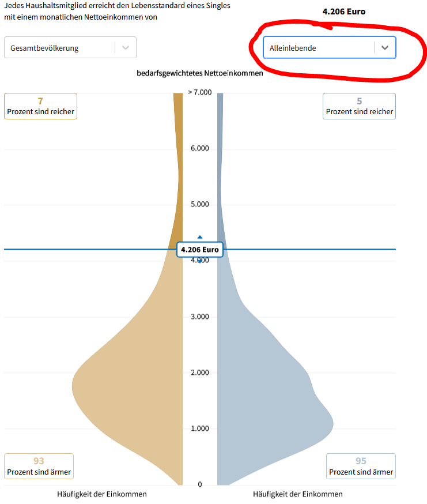Click the '95 Prozent sind ärmer' box

click(x=361, y=466)
